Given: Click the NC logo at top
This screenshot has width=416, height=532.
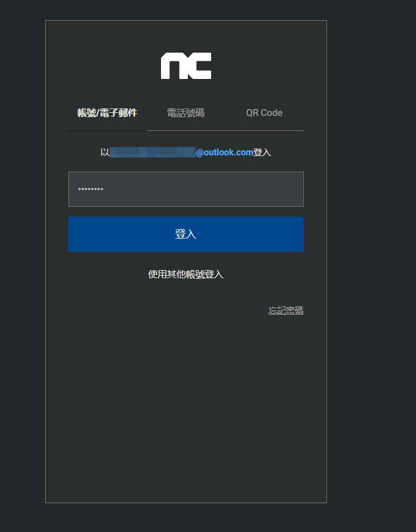Looking at the screenshot, I should pyautogui.click(x=186, y=66).
